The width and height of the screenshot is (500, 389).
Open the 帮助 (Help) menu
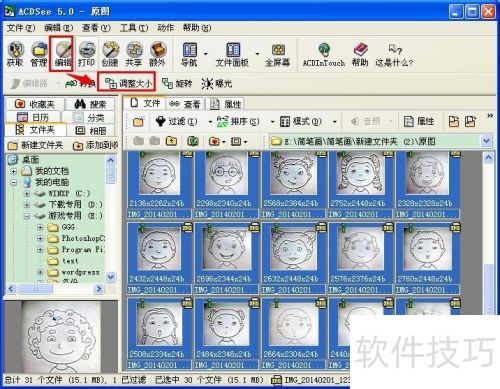coord(197,28)
